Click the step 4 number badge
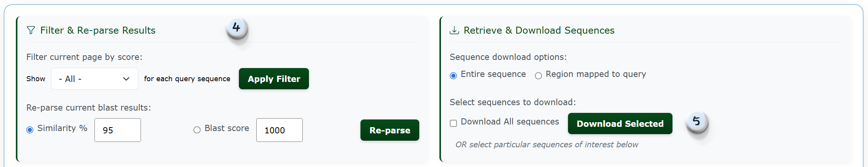The image size is (868, 167). (237, 28)
